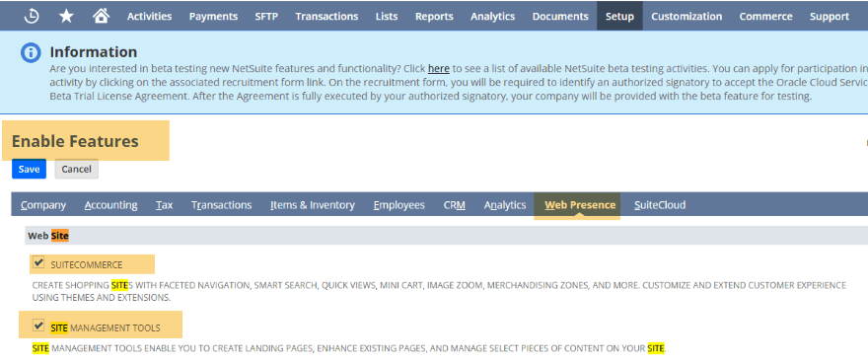
Task: Click the Enable Features page title
Action: [75, 142]
